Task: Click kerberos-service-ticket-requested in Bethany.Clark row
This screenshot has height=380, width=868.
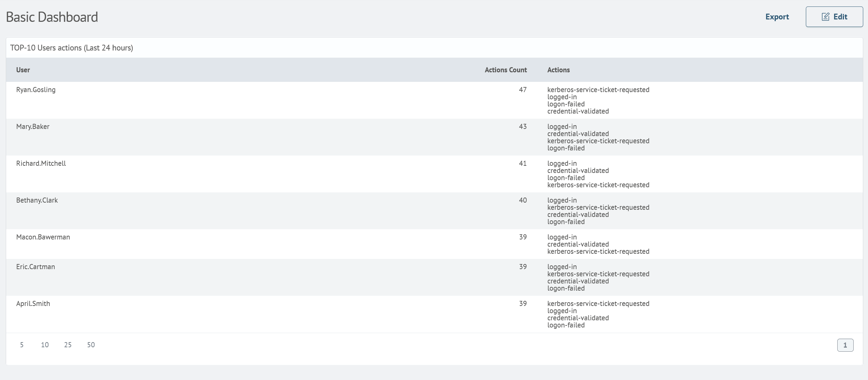Action: 598,207
